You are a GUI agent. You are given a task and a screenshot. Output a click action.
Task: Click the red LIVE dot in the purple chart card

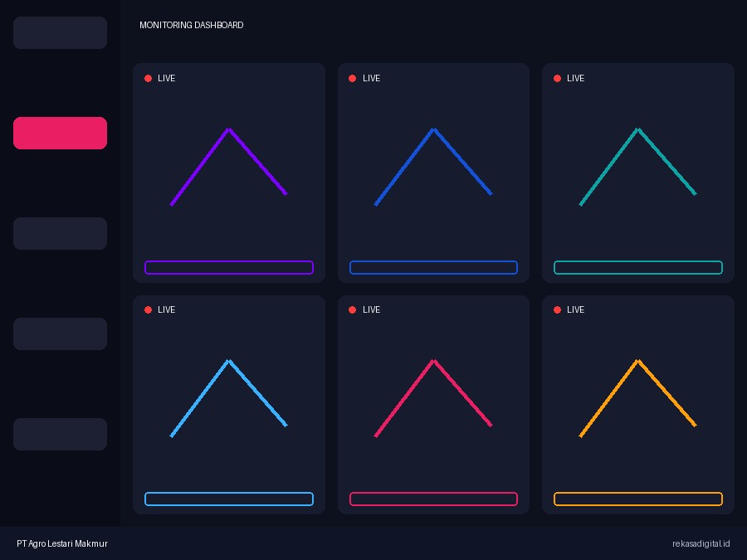(149, 78)
